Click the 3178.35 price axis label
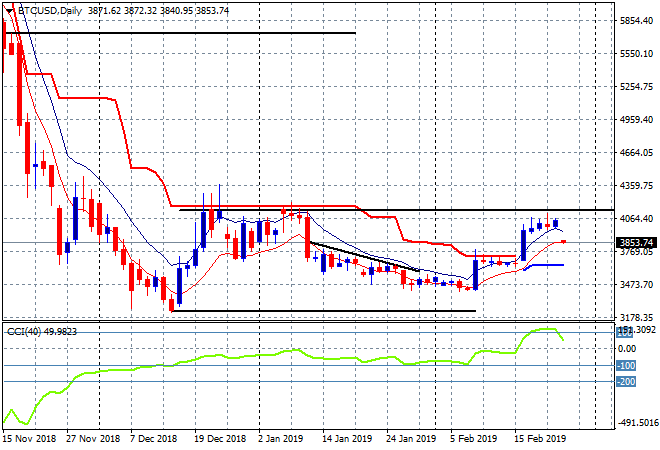The height and width of the screenshot is (450, 660). click(636, 318)
